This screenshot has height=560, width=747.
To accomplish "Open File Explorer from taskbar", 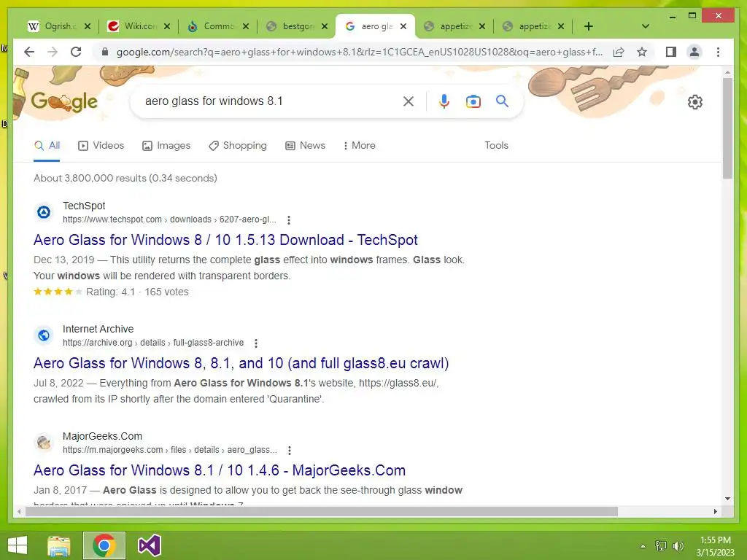I will click(59, 545).
